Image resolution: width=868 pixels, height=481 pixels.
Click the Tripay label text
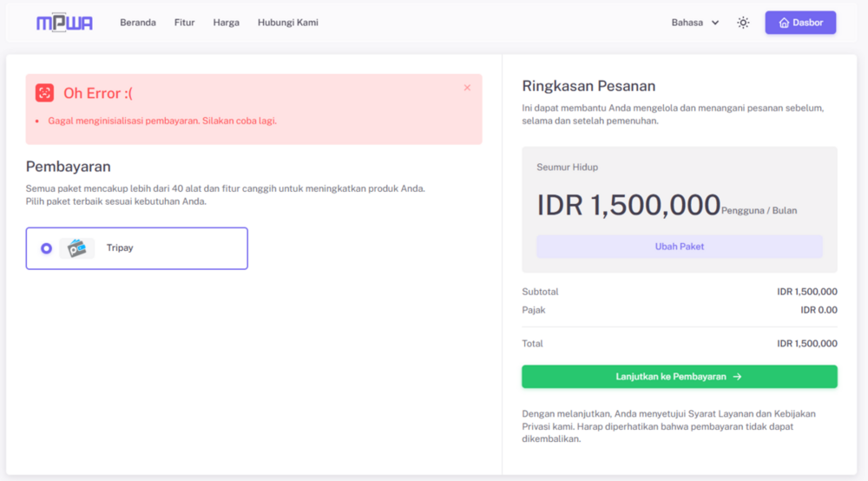coord(120,248)
